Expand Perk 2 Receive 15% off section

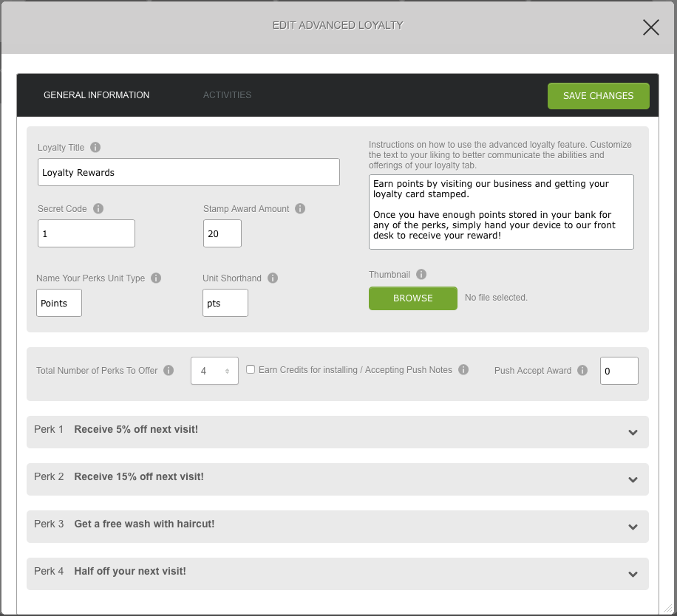(633, 479)
